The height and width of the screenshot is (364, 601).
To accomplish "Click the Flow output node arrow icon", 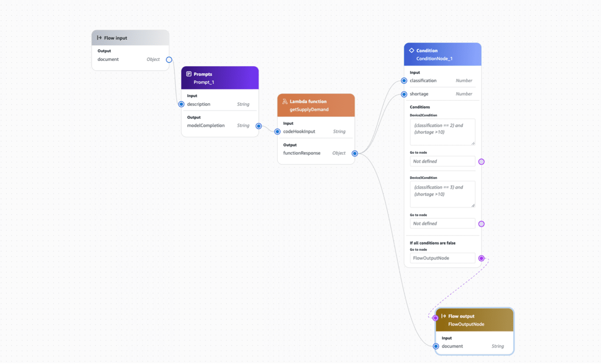I will click(x=443, y=316).
